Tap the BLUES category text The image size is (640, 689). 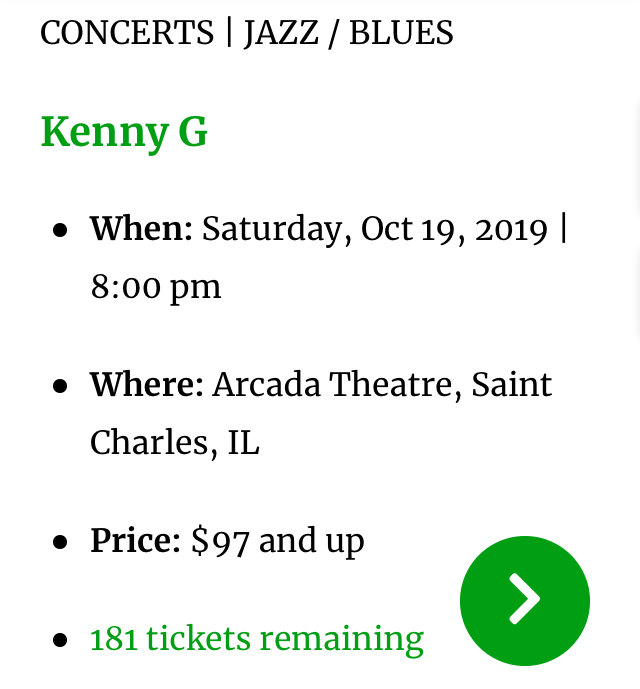tap(401, 33)
